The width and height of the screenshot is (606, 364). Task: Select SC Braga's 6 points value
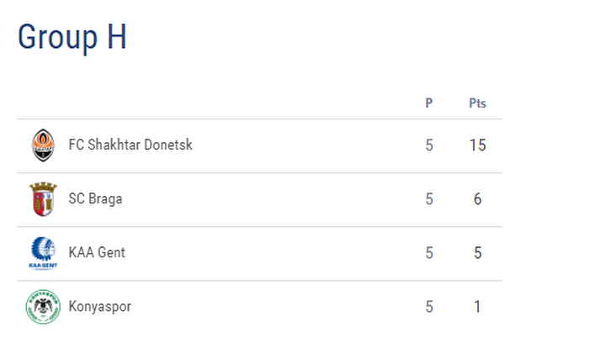point(478,199)
